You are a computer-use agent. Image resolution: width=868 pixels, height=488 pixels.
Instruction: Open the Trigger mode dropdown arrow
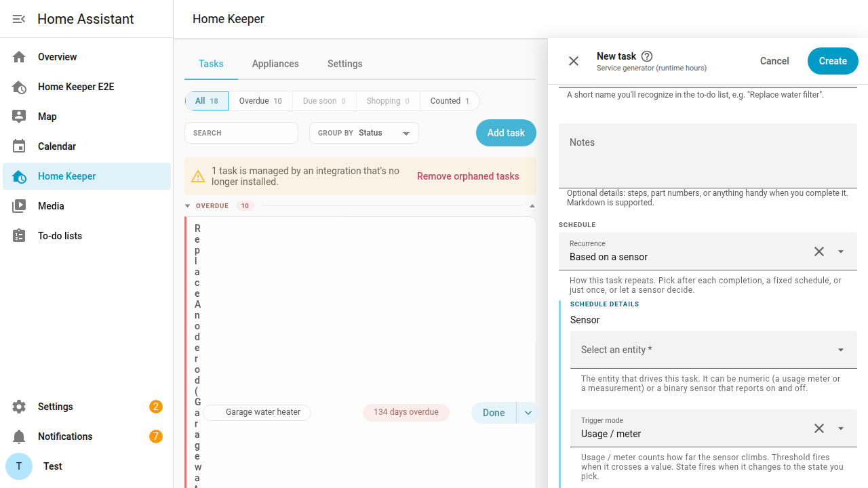[841, 428]
